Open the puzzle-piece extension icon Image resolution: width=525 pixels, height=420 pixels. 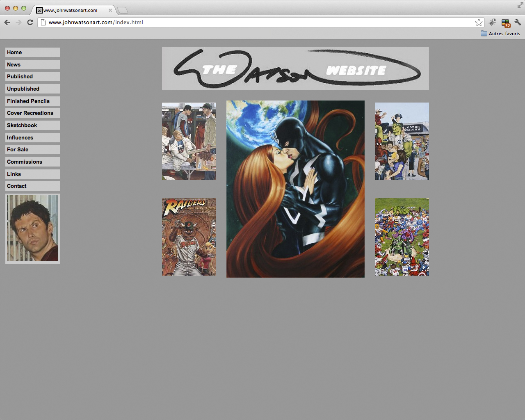pos(493,22)
